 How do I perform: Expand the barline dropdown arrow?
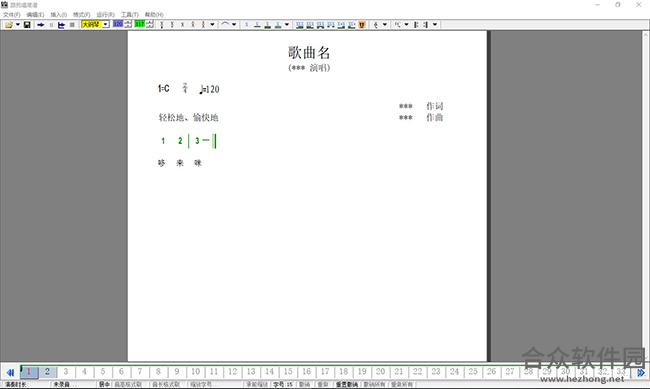click(x=435, y=25)
